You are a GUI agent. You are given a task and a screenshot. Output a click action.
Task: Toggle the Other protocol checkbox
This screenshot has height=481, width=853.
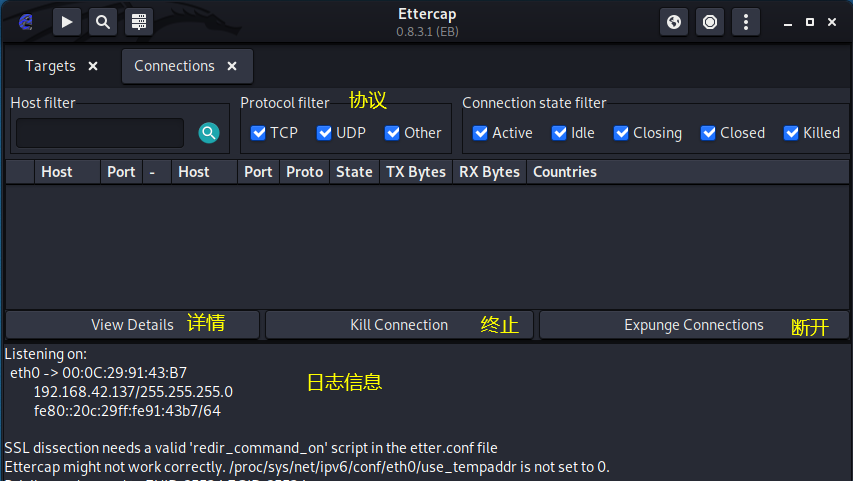tap(392, 133)
